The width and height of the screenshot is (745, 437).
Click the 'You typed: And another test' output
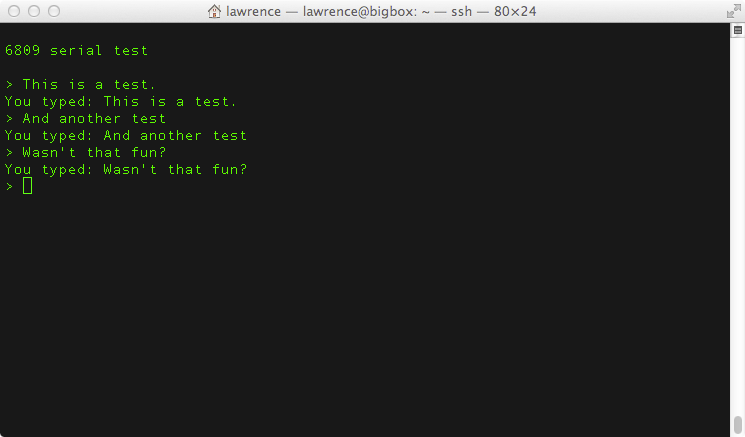[126, 136]
